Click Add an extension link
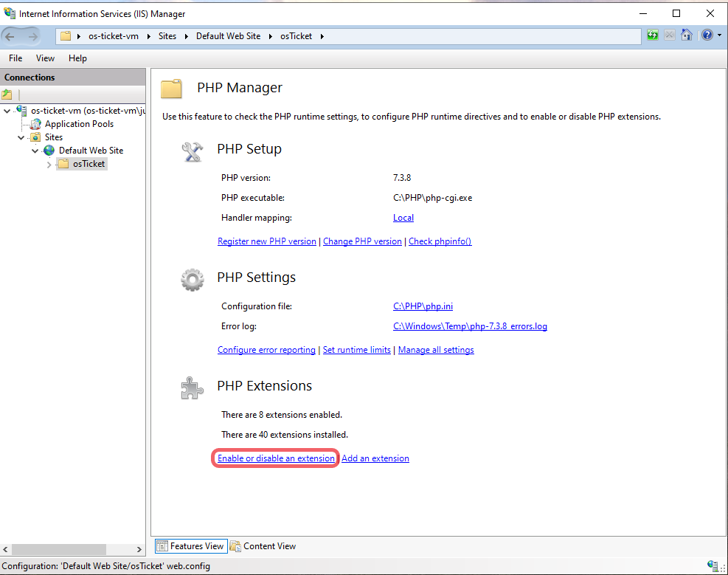The image size is (728, 575). [x=375, y=458]
